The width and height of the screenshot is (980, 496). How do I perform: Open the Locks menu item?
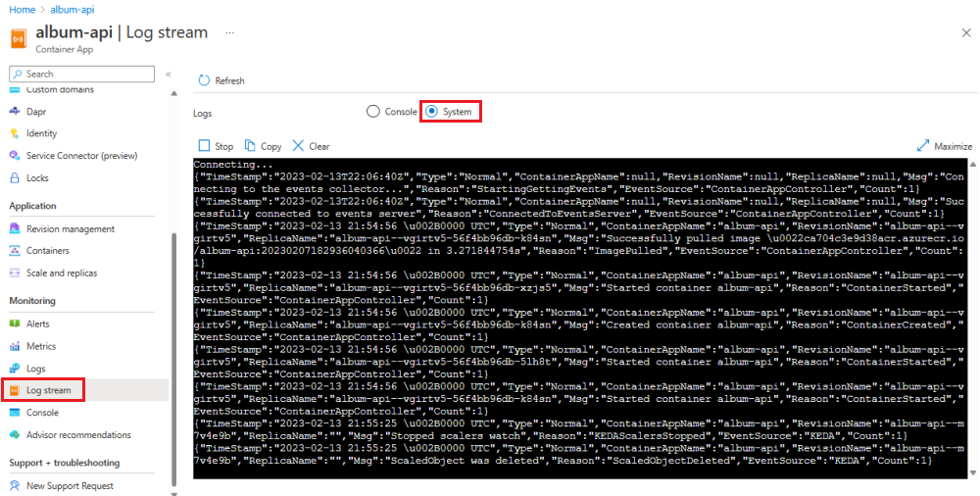[37, 177]
